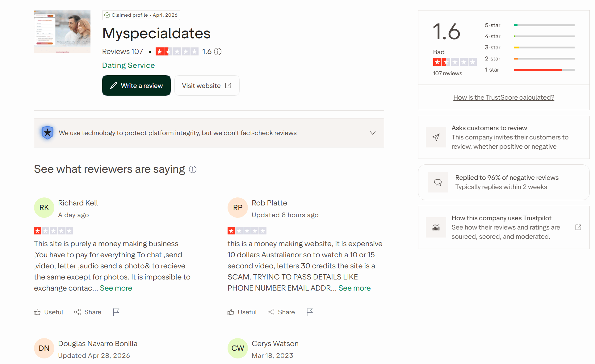Click the share icon on Richard Kell's review
This screenshot has width=595, height=364.
(77, 312)
